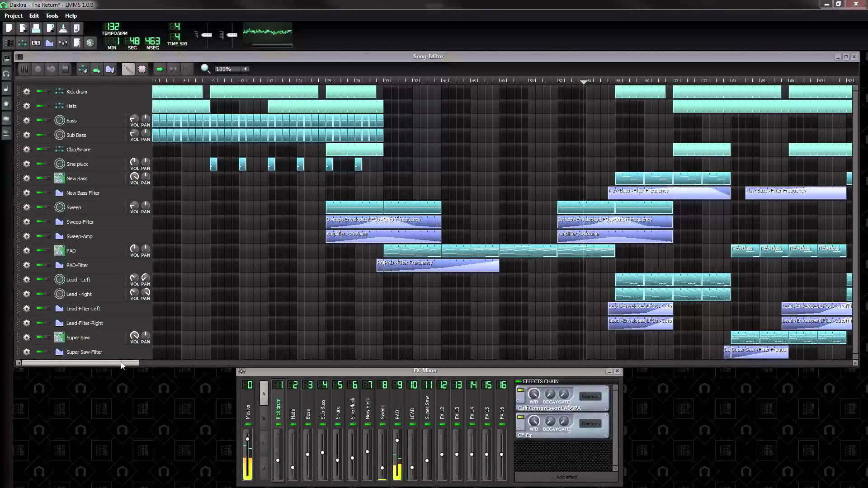
Task: Open the Edit menu
Action: point(34,15)
